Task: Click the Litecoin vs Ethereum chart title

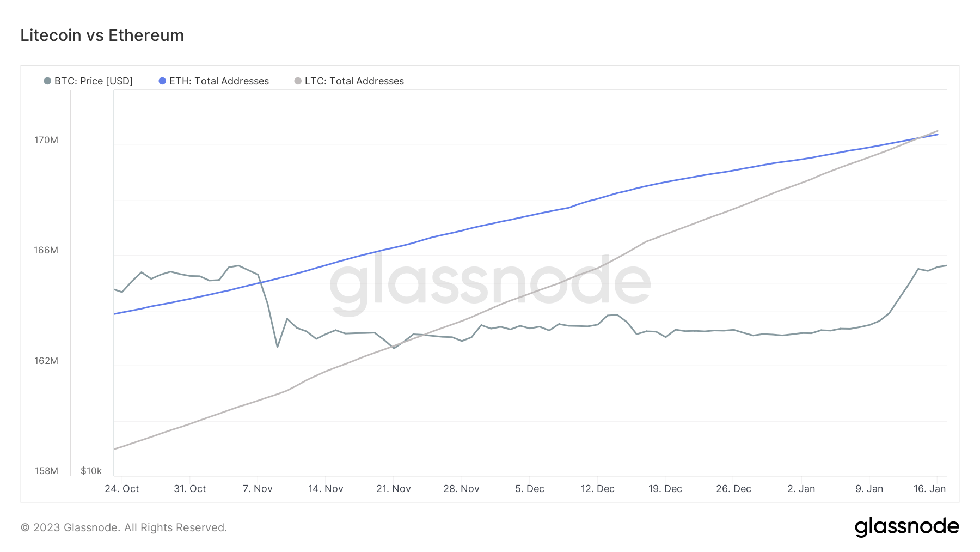Action: click(102, 35)
